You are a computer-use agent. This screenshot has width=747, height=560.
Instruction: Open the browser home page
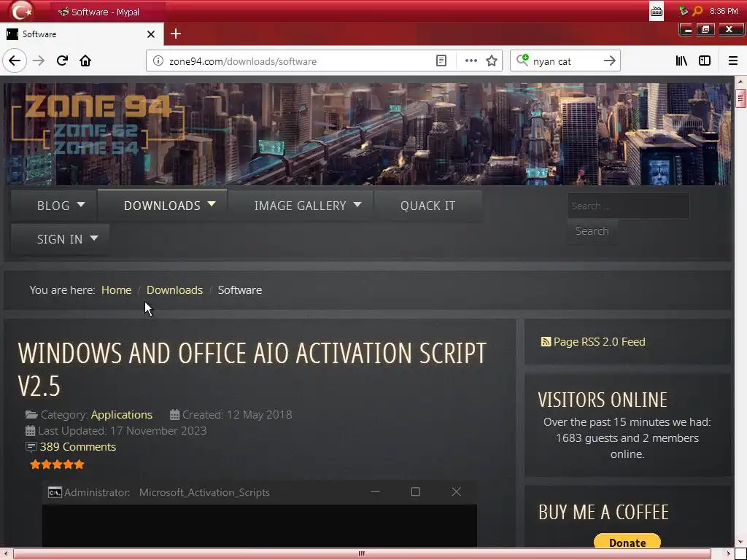tap(85, 61)
